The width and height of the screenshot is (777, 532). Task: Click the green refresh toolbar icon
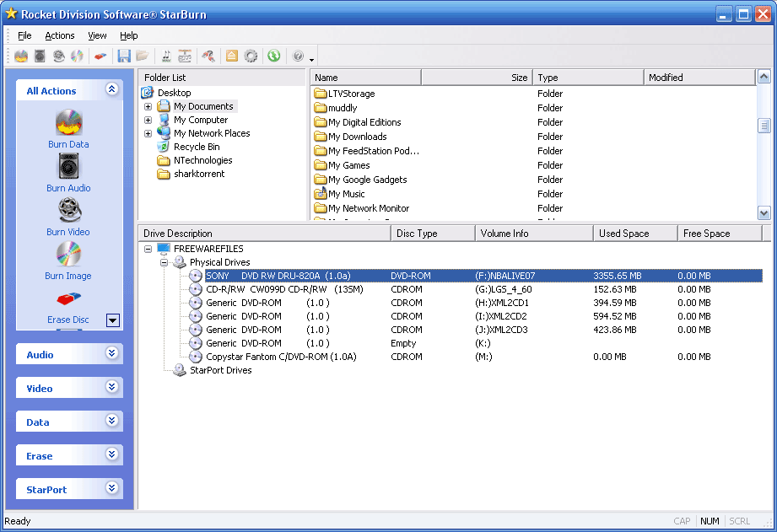pos(274,56)
